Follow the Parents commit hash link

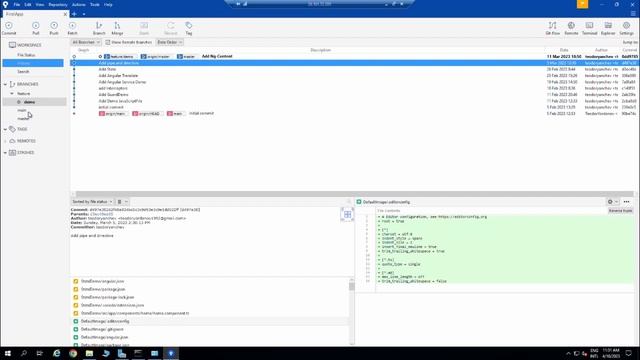[x=102, y=214]
